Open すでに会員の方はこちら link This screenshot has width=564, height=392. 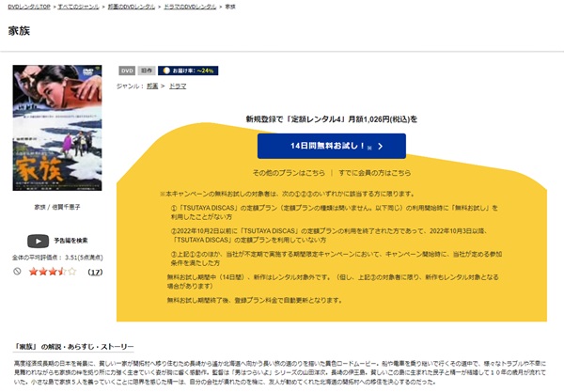tap(374, 173)
